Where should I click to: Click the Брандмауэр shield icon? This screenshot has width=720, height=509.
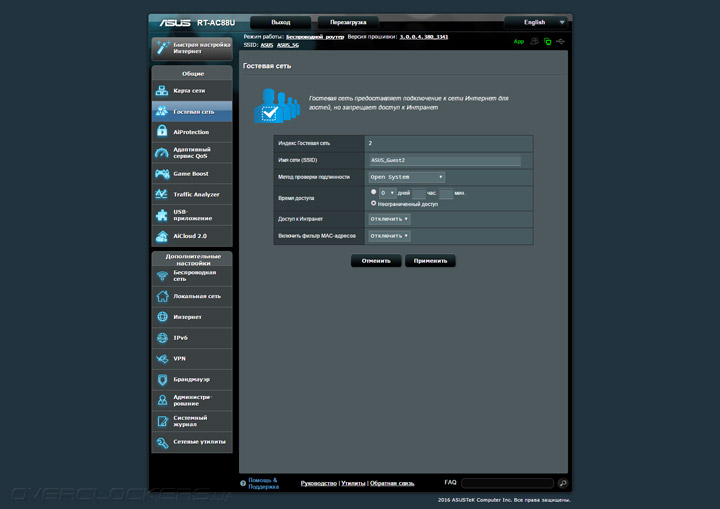[162, 379]
